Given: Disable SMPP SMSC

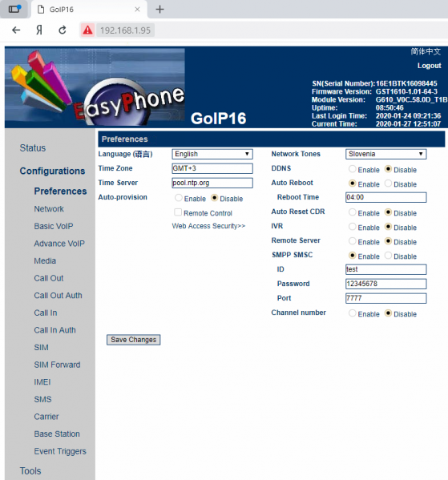Looking at the screenshot, I should (388, 256).
